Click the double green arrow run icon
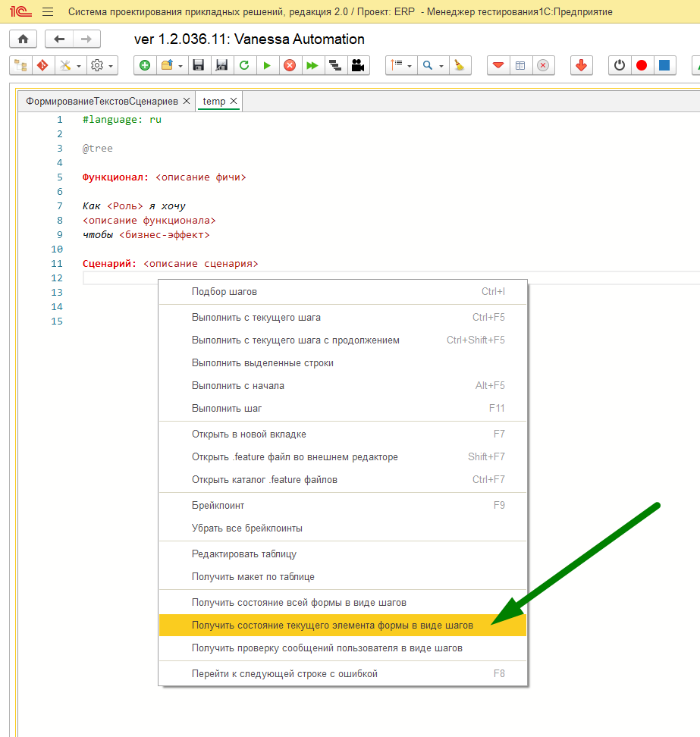The image size is (700, 737). click(x=312, y=65)
